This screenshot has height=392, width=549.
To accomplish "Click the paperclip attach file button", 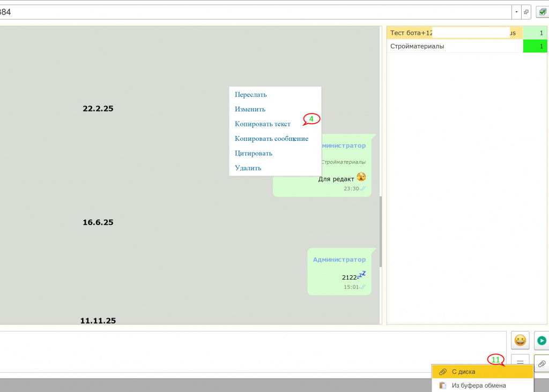I will (x=541, y=364).
